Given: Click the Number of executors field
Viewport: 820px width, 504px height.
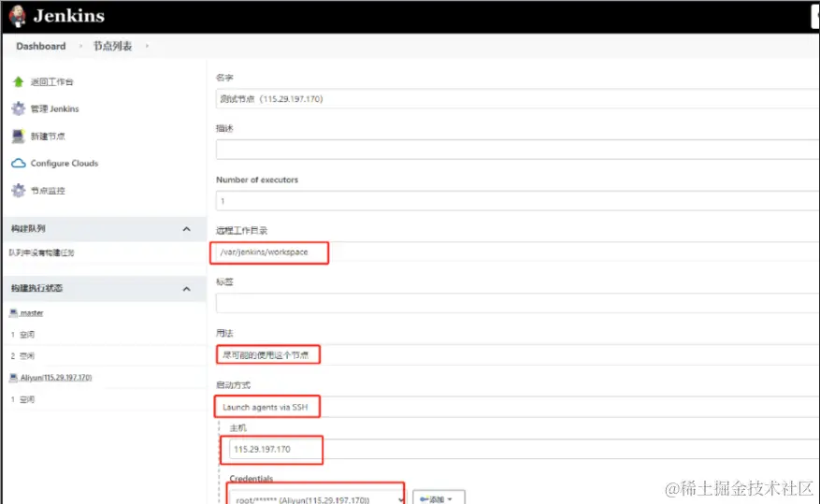Looking at the screenshot, I should [x=518, y=201].
